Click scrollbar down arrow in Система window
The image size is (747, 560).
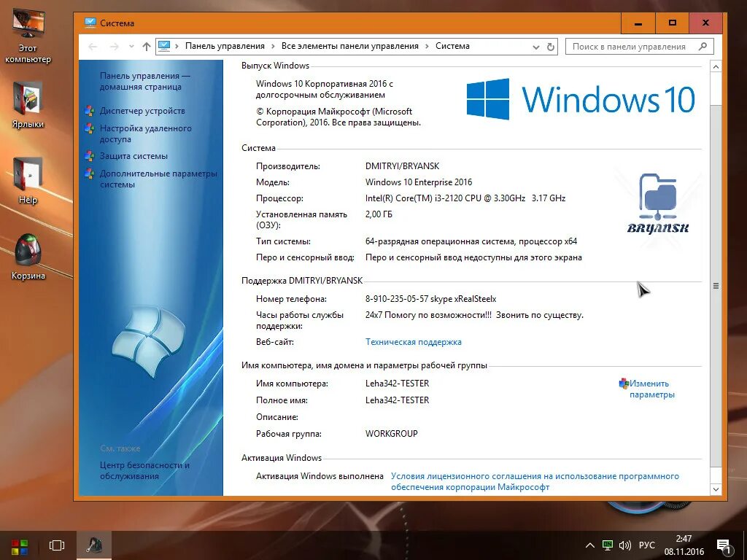716,489
